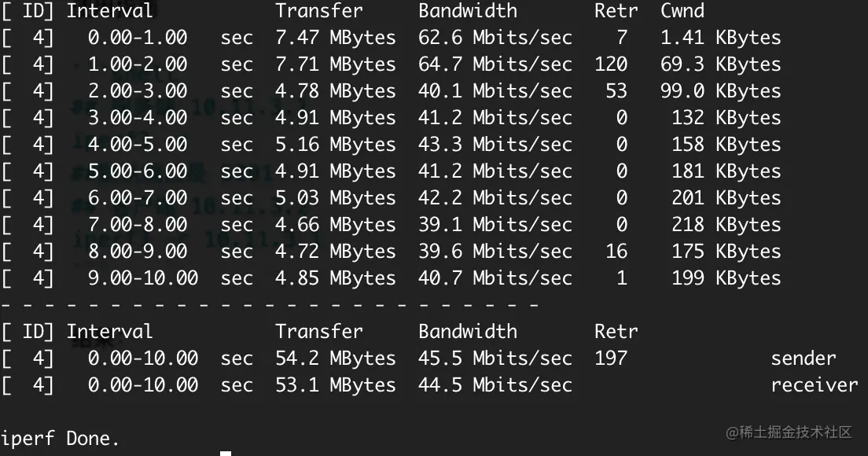The width and height of the screenshot is (868, 456).
Task: Click the "iperf Done." status line
Action: click(x=60, y=439)
